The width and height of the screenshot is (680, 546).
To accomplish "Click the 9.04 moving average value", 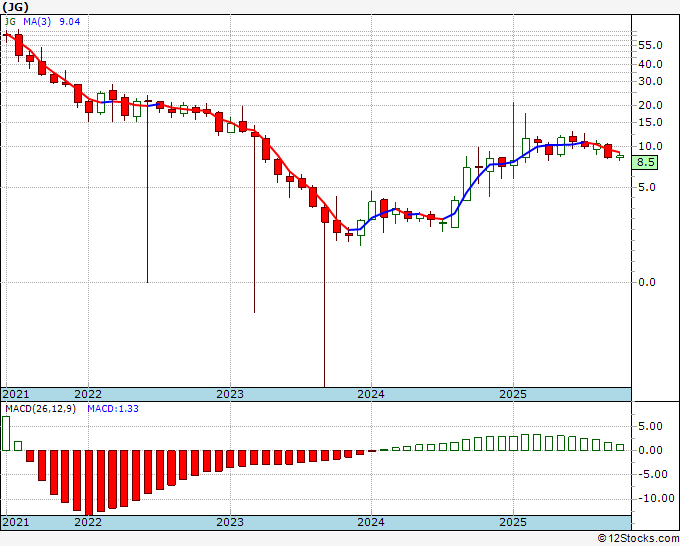I will (70, 22).
